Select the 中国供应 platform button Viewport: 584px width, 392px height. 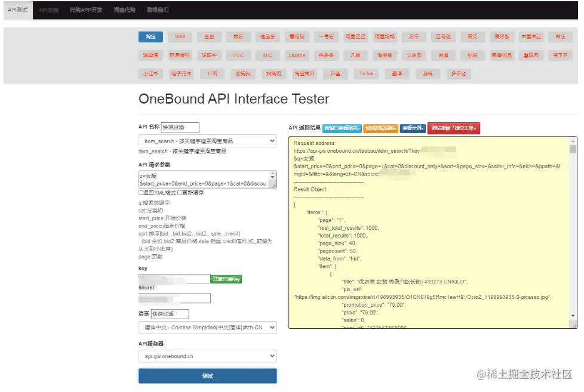(x=531, y=36)
